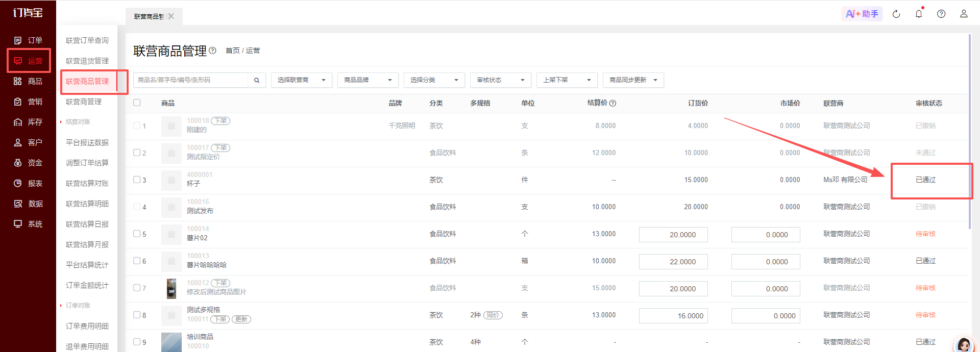This screenshot has height=352, width=980.
Task: Open 联营结算月报 menu item
Action: 87,244
